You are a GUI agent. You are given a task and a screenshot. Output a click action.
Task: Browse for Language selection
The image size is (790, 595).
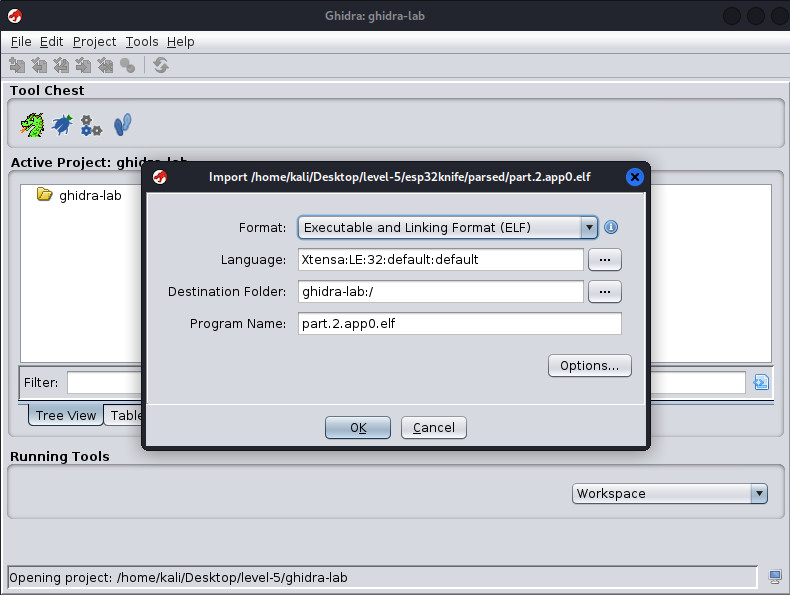click(x=604, y=260)
